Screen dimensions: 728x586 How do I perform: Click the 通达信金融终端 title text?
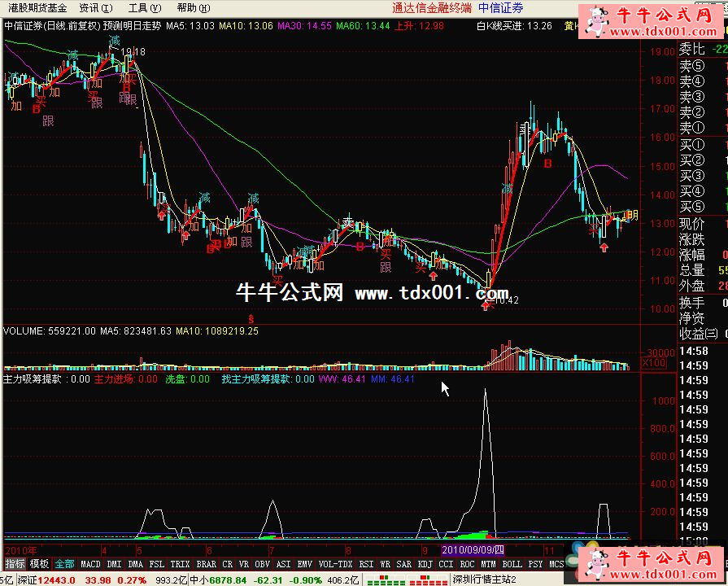tap(432, 8)
